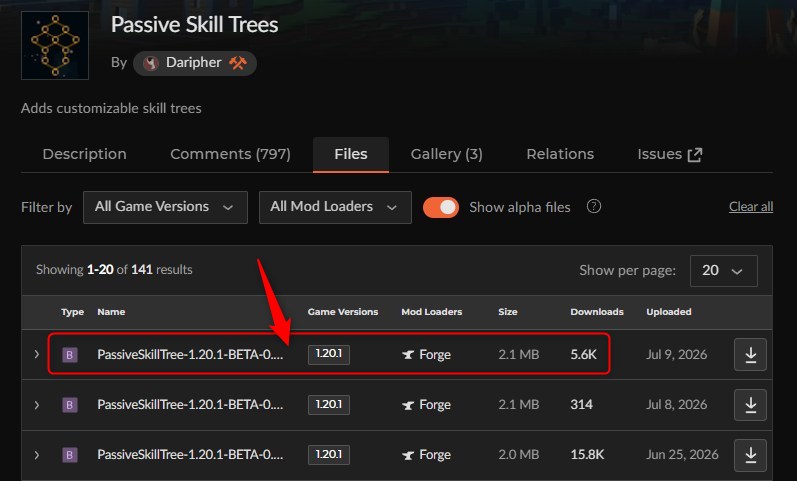The image size is (797, 481).
Task: Click the 1.20.1 version tag in the 5.6K downloads row
Action: (329, 354)
